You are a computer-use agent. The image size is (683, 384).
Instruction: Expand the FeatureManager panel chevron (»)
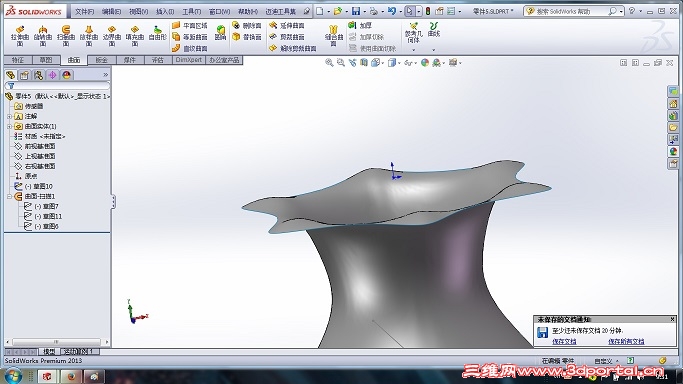105,75
